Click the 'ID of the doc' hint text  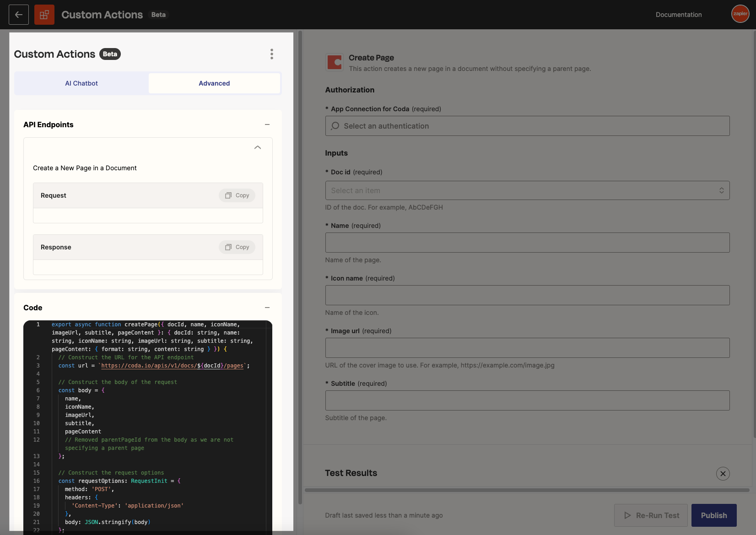(x=384, y=207)
